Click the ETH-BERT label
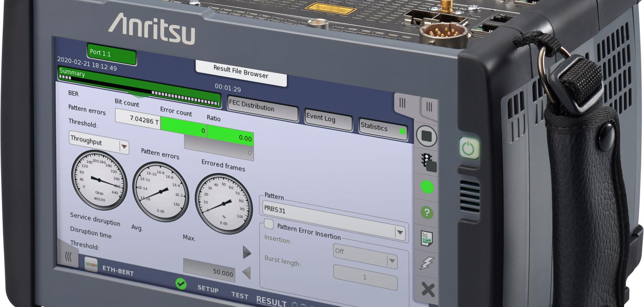 (x=118, y=271)
